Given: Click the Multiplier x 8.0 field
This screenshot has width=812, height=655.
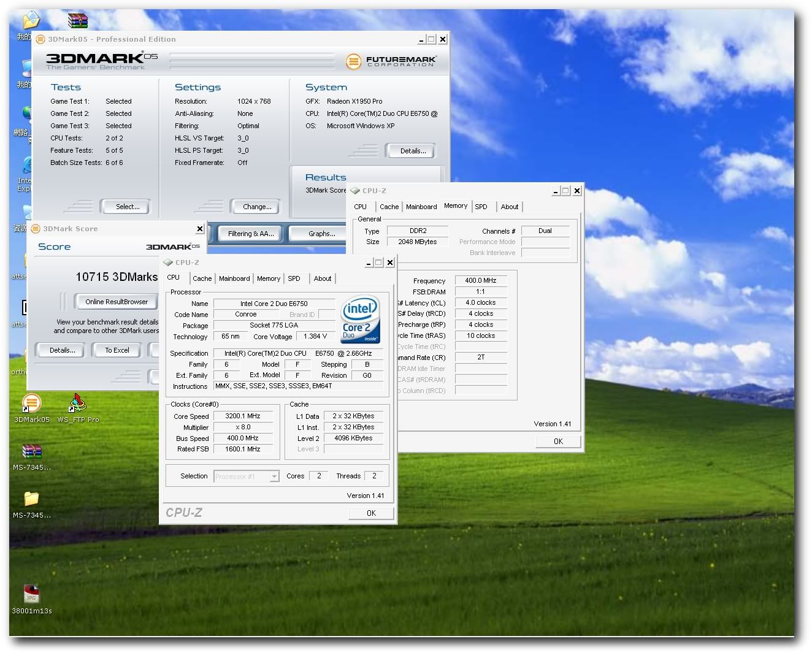Looking at the screenshot, I should click(243, 427).
